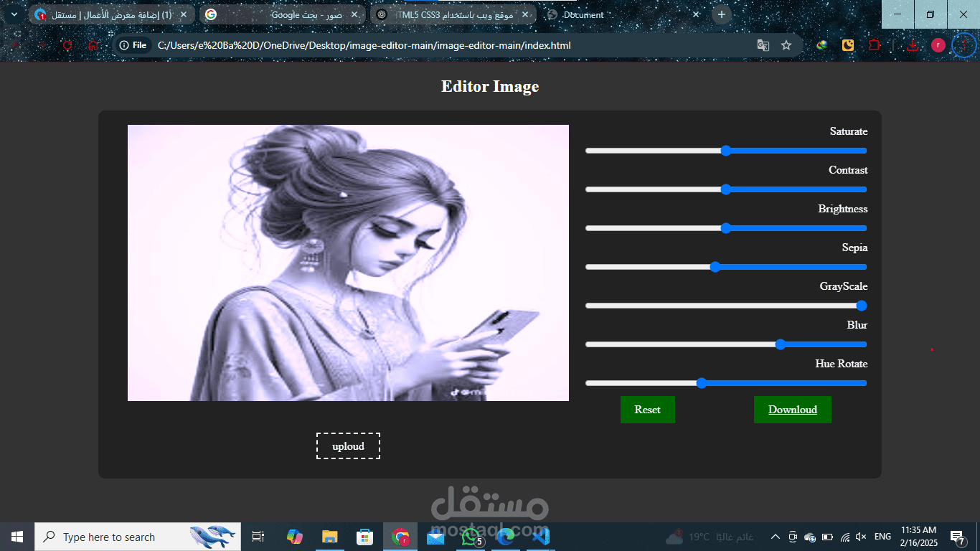Open the translate page icon in address bar
The width and height of the screenshot is (980, 551).
click(x=763, y=45)
